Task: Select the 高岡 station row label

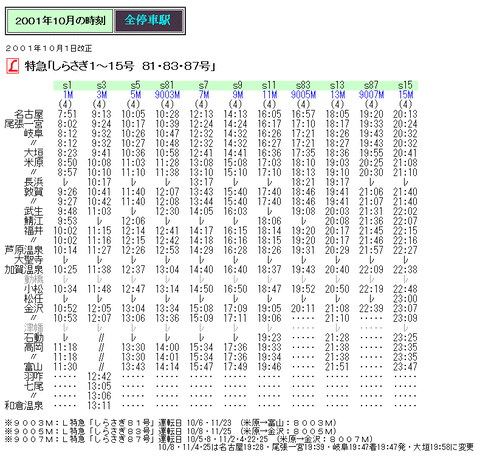Action: click(34, 347)
